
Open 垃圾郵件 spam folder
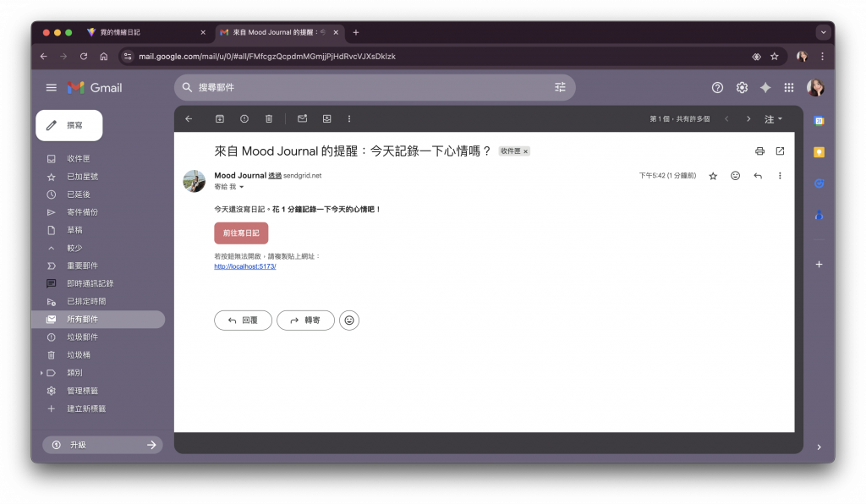[82, 337]
